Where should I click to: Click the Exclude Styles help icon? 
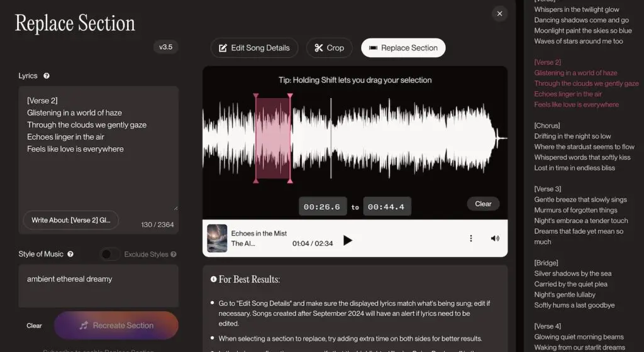click(x=174, y=255)
